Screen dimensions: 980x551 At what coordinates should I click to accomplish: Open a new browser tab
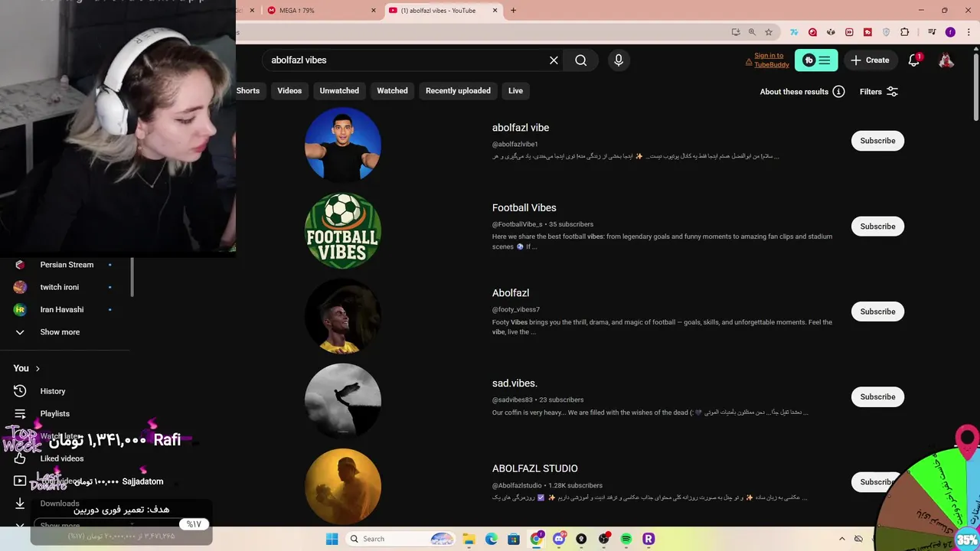pyautogui.click(x=513, y=11)
